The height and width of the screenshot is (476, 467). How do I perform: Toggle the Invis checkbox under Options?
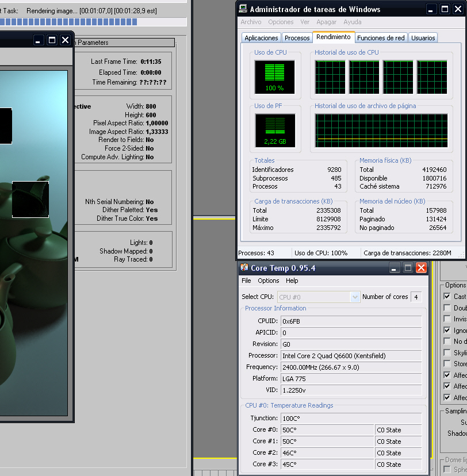[447, 318]
